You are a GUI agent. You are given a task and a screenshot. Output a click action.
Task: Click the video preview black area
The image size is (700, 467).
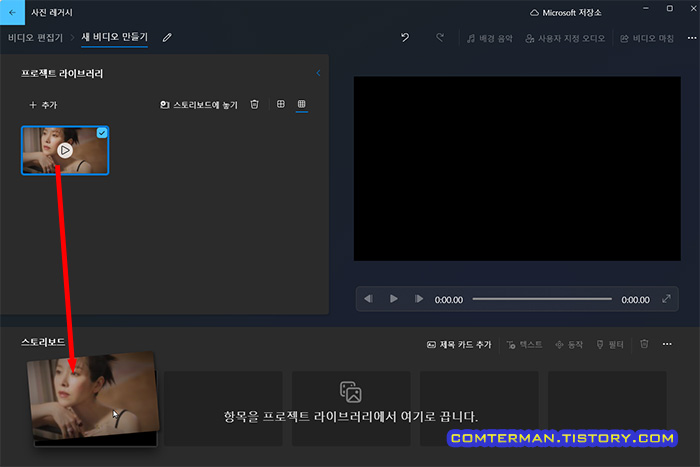pos(517,168)
